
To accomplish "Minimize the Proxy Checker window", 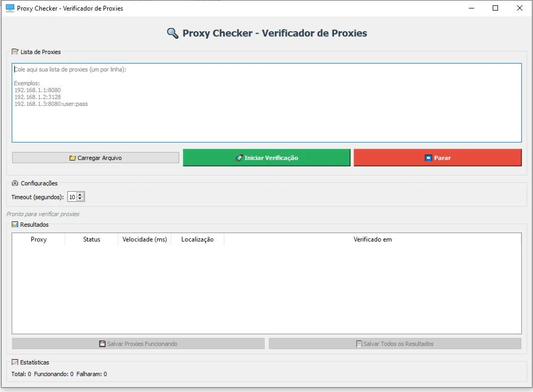I will coord(471,8).
